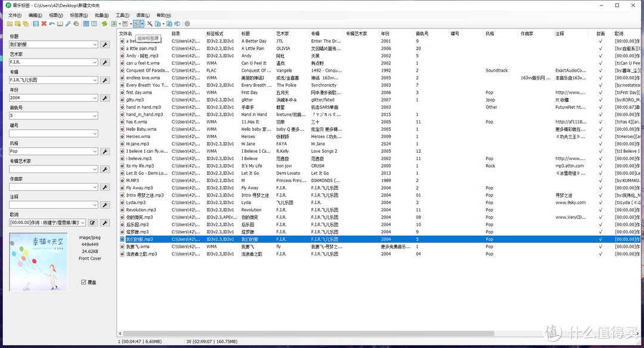Click the gear settings icon in toolbar
Viewport: 644px width, 348px height.
click(187, 24)
